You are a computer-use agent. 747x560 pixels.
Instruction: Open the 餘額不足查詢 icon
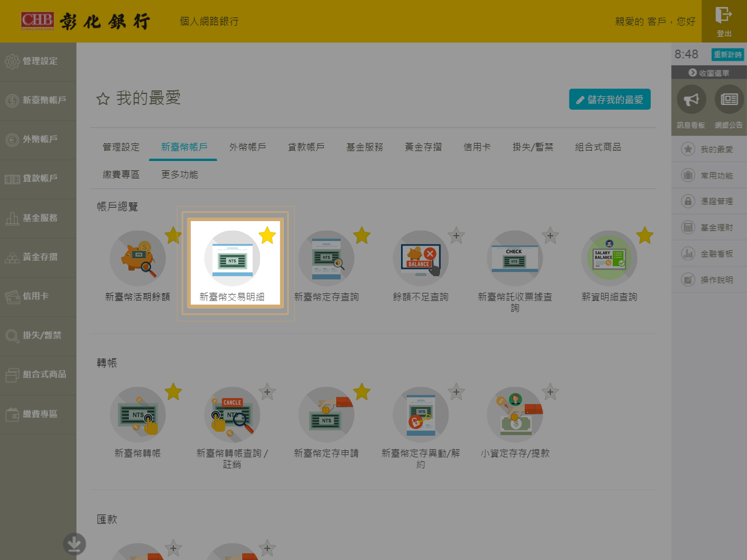pyautogui.click(x=421, y=258)
